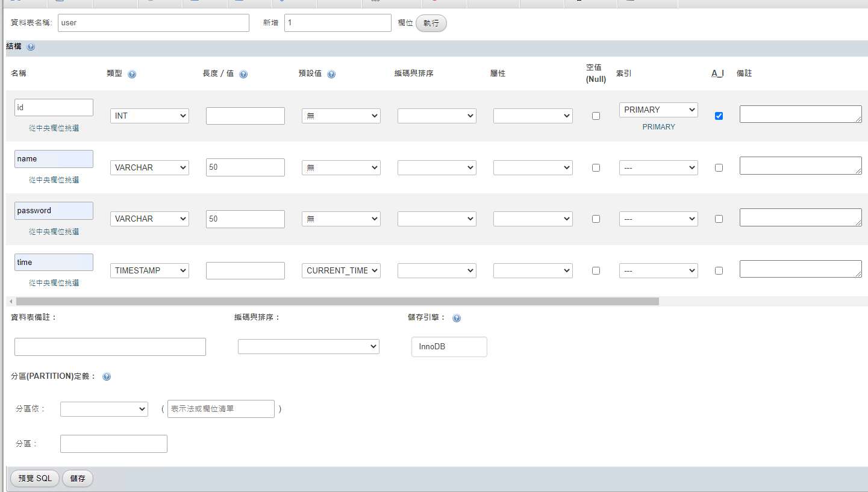
Task: Click the 資料表名稱 input containing user
Action: [154, 23]
